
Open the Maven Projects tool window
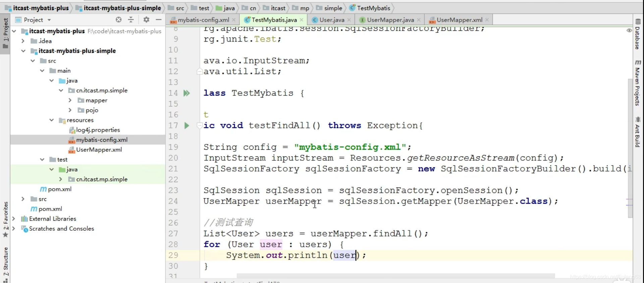638,83
